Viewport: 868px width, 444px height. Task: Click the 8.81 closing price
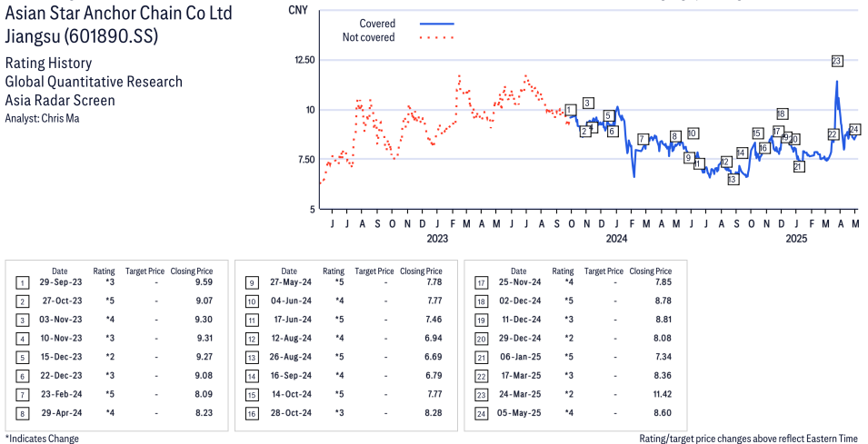[x=663, y=320]
